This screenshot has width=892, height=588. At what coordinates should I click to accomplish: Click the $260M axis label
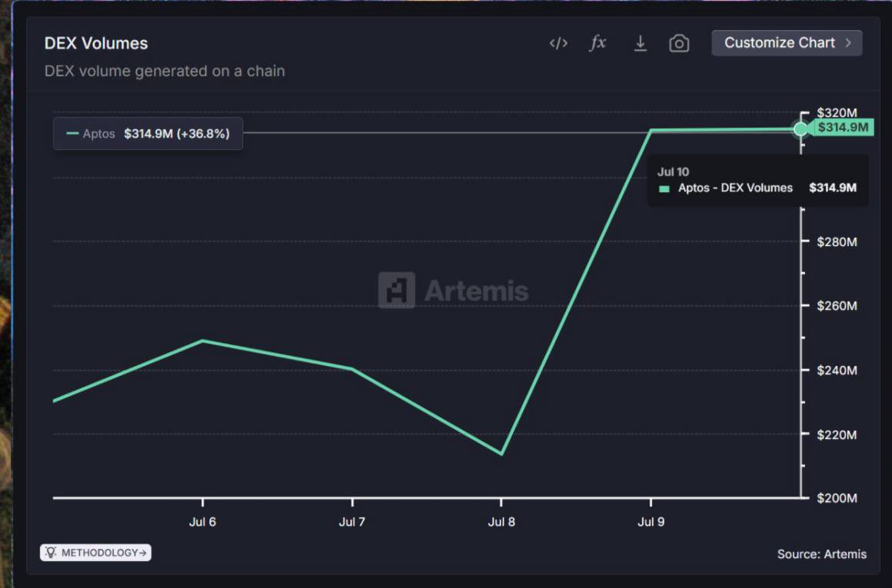click(837, 306)
